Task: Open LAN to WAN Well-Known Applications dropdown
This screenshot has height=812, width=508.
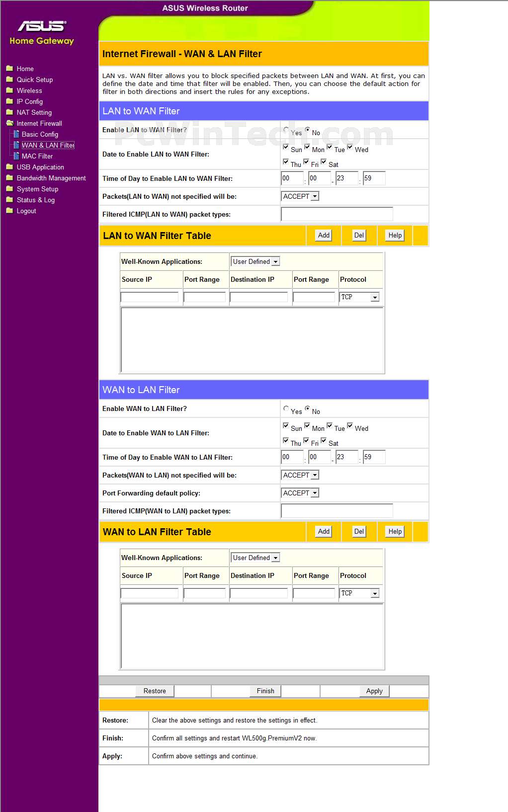Action: [255, 261]
